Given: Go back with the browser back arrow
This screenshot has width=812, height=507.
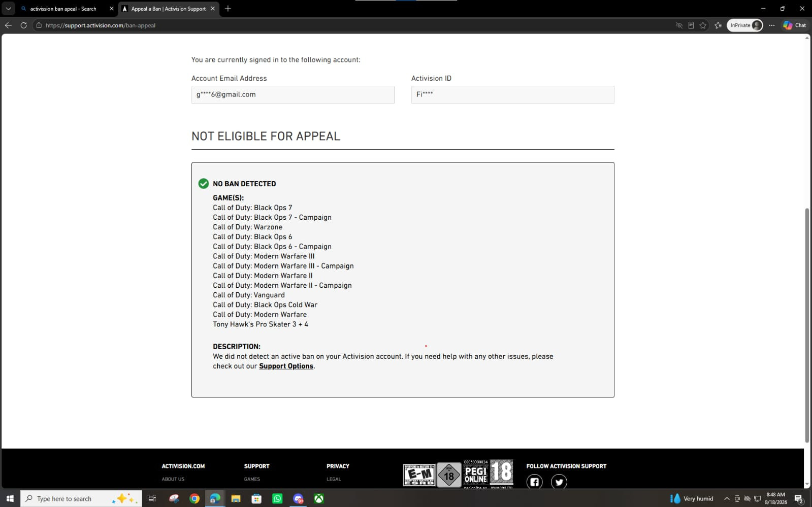Looking at the screenshot, I should coord(9,25).
